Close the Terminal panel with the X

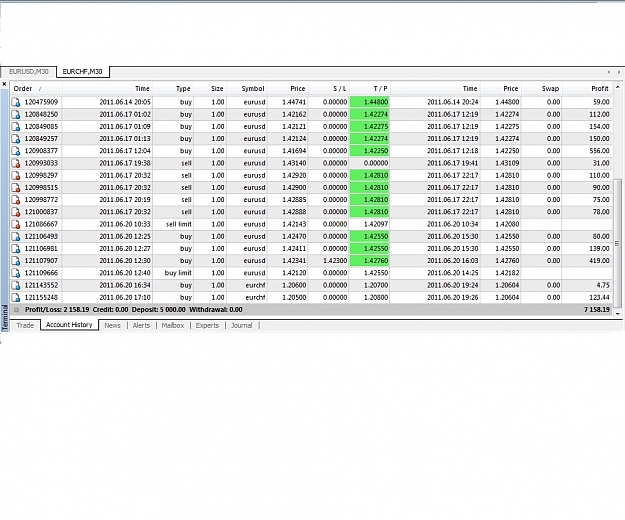click(x=4, y=84)
